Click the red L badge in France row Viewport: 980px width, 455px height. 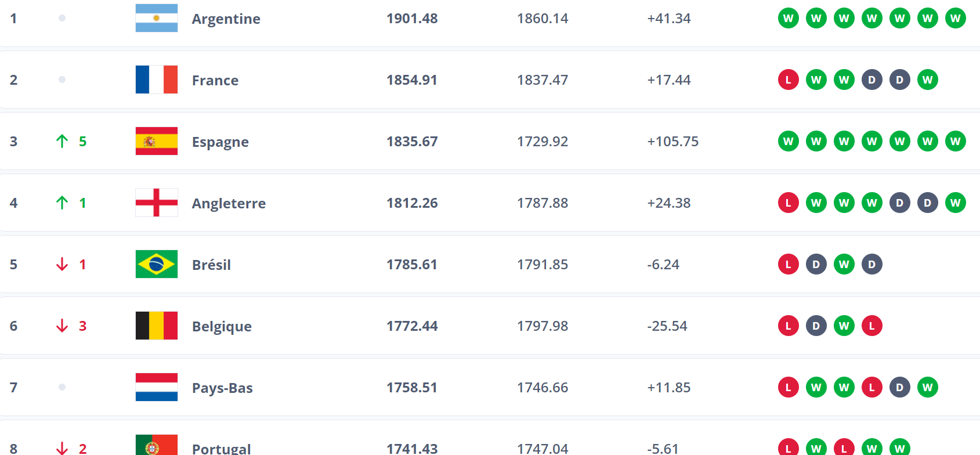tap(788, 80)
